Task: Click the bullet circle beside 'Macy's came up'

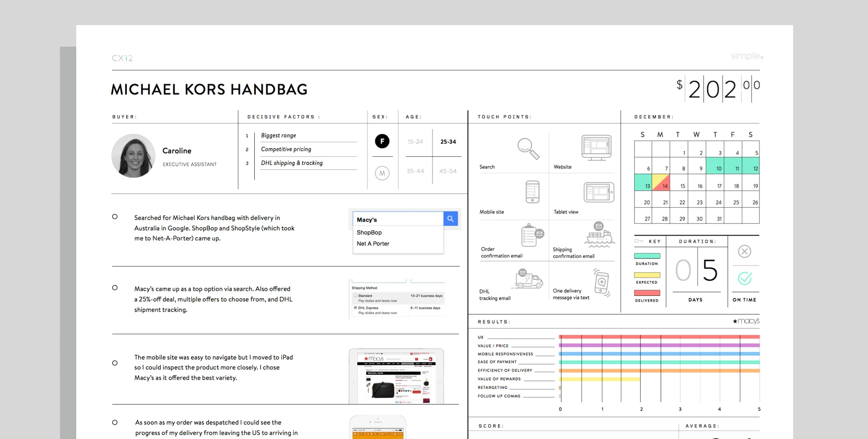Action: [x=115, y=288]
